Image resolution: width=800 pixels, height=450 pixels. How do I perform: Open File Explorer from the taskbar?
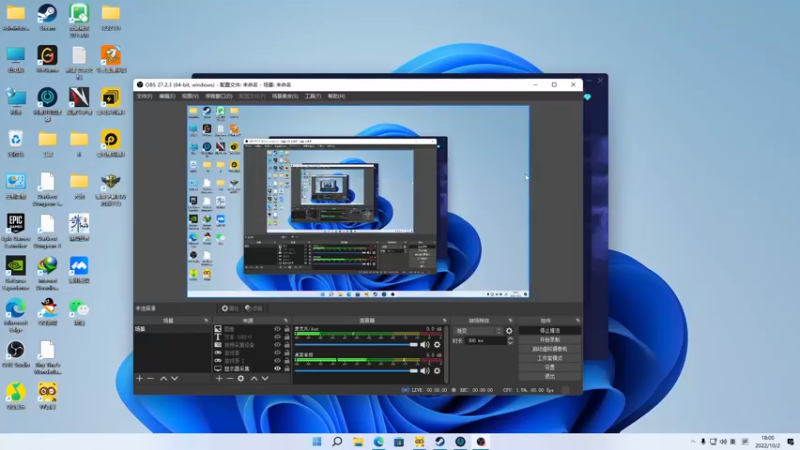[358, 441]
